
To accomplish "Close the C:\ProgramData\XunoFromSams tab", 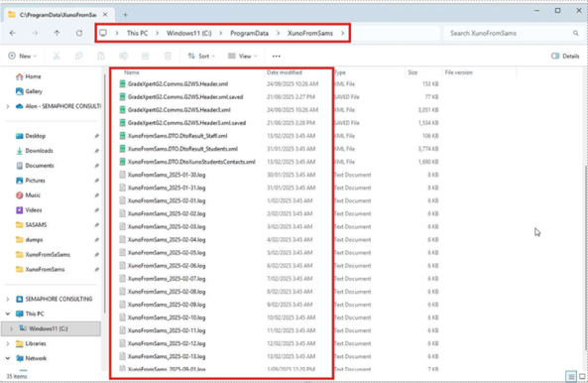I will 105,15.
